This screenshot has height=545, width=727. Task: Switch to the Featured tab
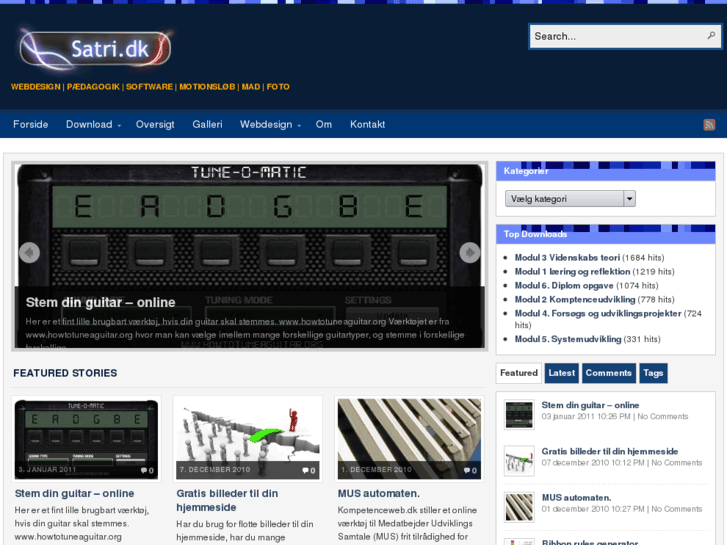[519, 373]
